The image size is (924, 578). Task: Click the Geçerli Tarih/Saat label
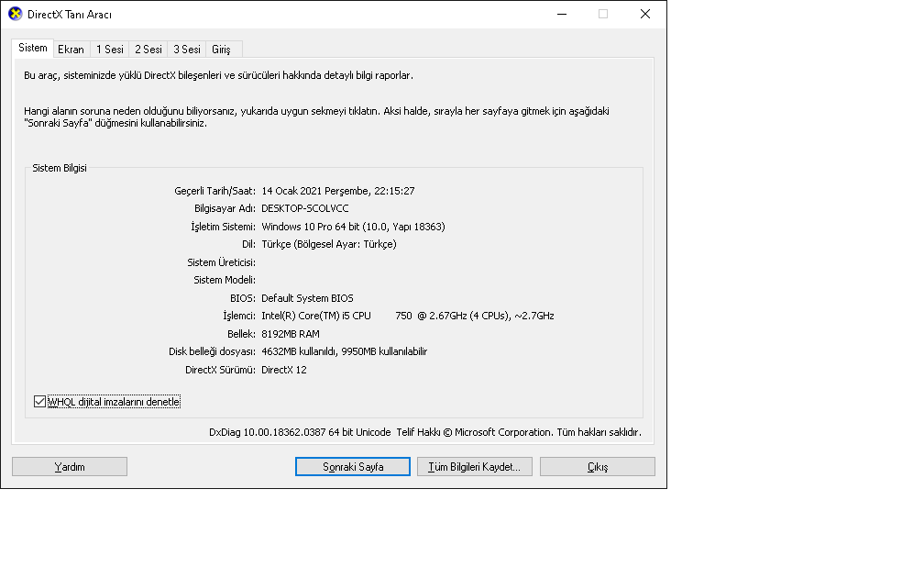tap(214, 191)
